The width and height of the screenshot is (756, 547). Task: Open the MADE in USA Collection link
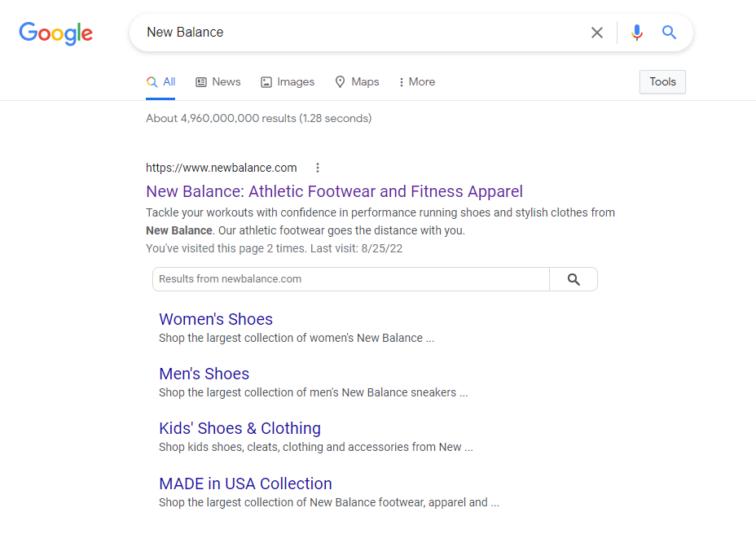[x=245, y=484]
